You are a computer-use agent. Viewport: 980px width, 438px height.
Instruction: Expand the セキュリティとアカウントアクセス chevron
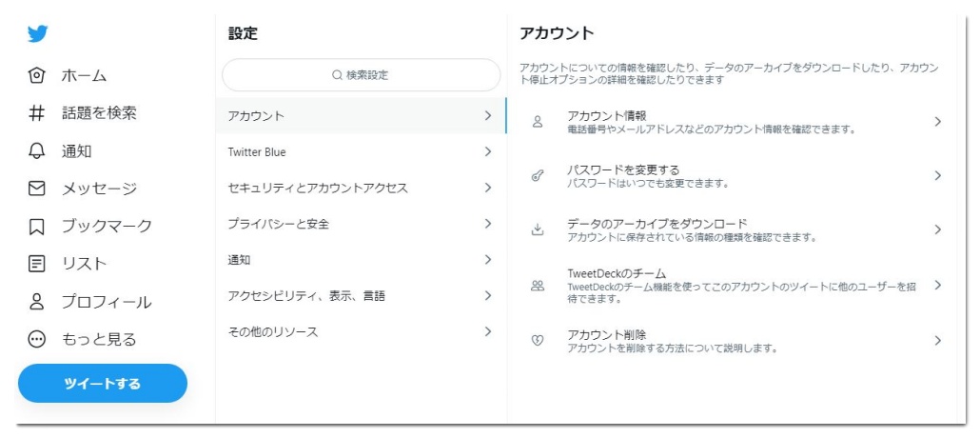487,188
